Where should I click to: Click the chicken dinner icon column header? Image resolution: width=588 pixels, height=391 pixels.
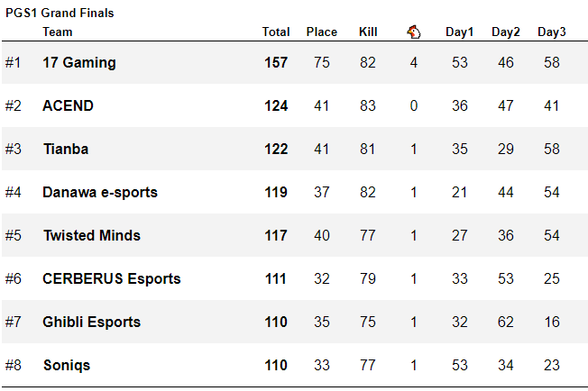coord(413,32)
